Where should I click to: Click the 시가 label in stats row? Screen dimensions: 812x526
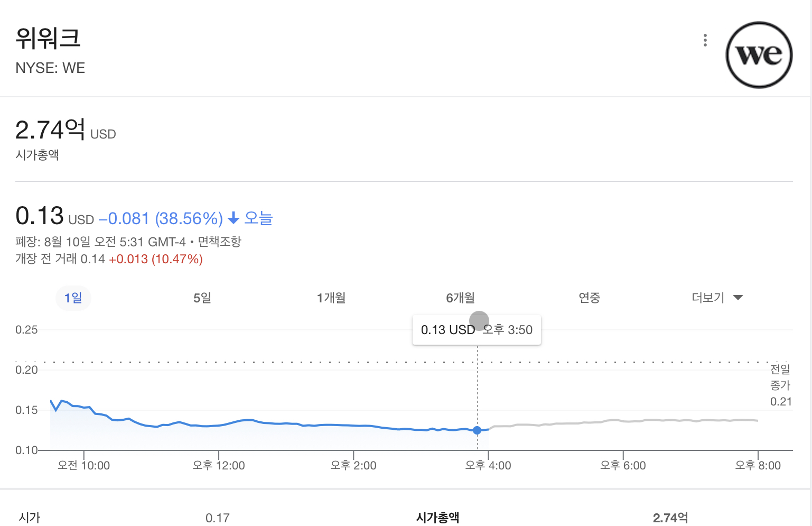click(x=30, y=518)
